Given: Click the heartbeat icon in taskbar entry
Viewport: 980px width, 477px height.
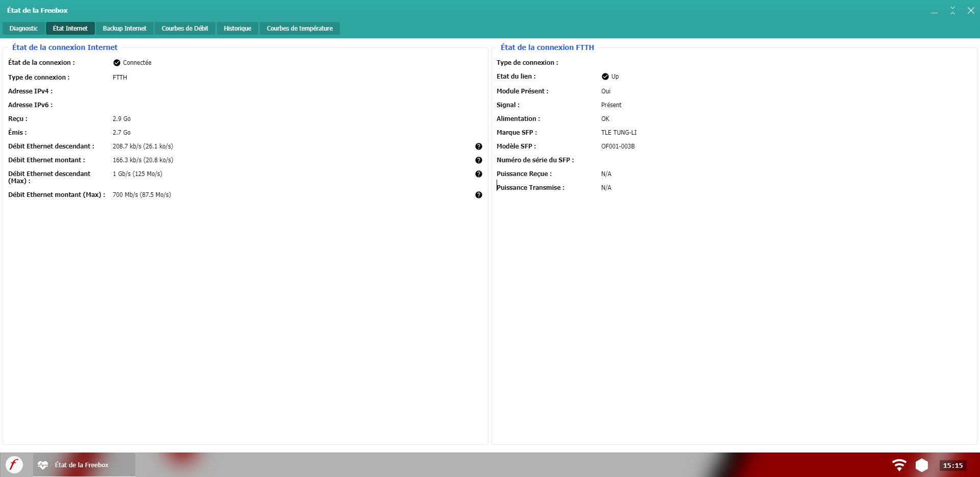Looking at the screenshot, I should 43,465.
